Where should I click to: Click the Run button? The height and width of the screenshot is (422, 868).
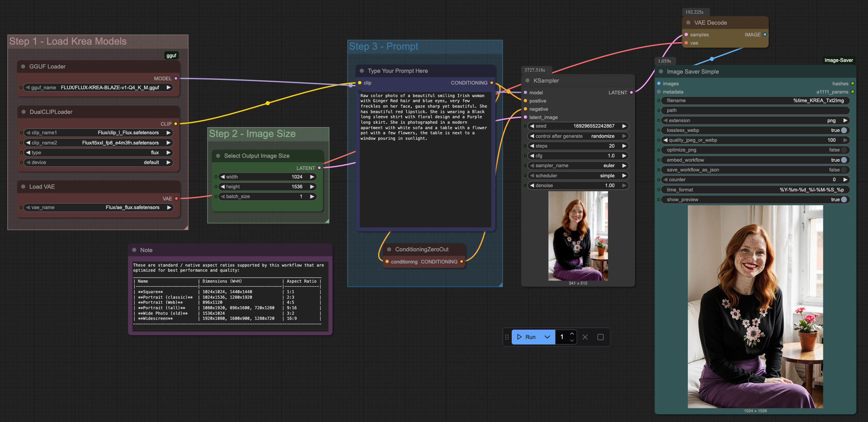click(526, 337)
